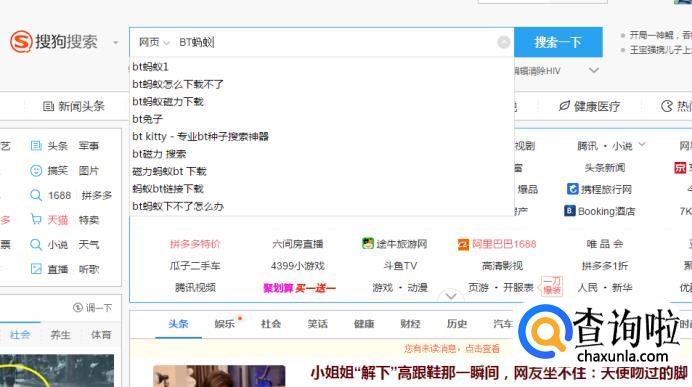The height and width of the screenshot is (387, 692).
Task: Open the 头条 news icon in sidebar
Action: pyautogui.click(x=36, y=146)
